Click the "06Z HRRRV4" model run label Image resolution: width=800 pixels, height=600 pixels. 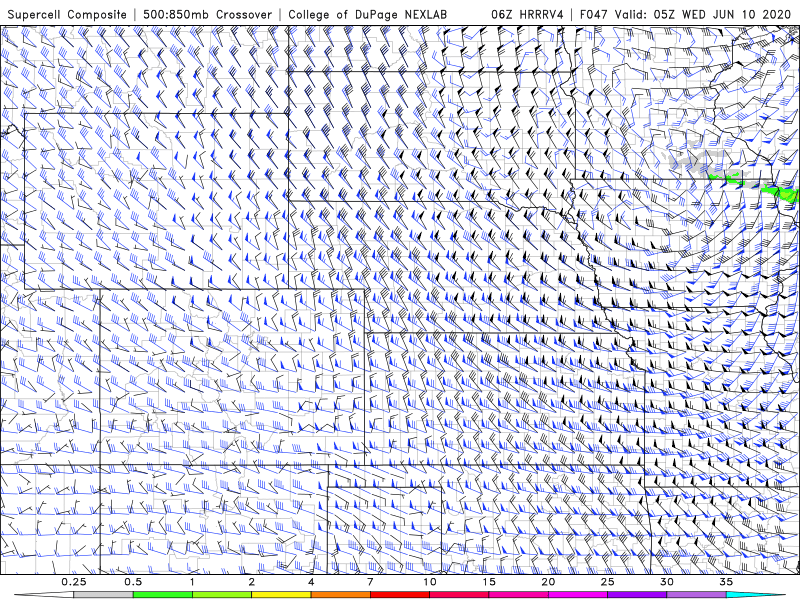(528, 14)
